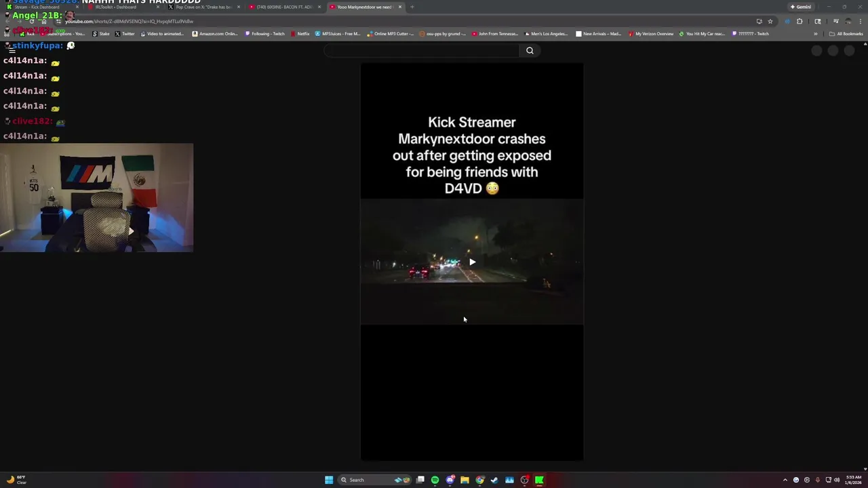The width and height of the screenshot is (868, 488).
Task: Switch to 6IX9INE BACON YouTube tab
Action: (283, 7)
